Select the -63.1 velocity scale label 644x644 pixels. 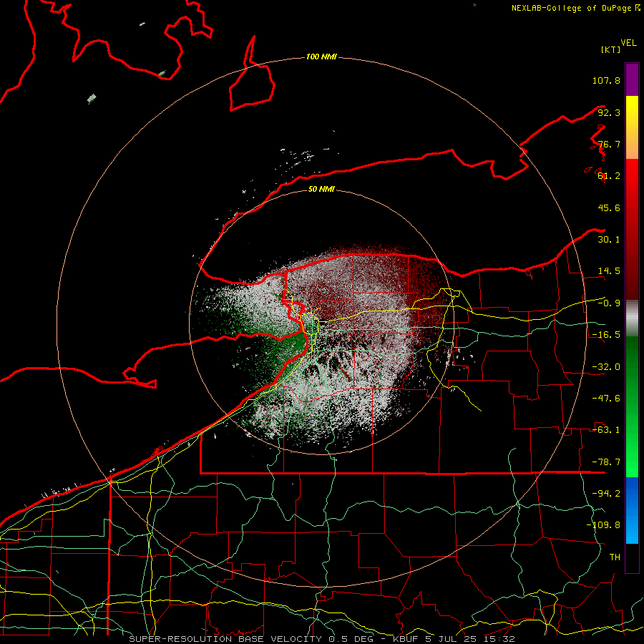click(x=606, y=430)
